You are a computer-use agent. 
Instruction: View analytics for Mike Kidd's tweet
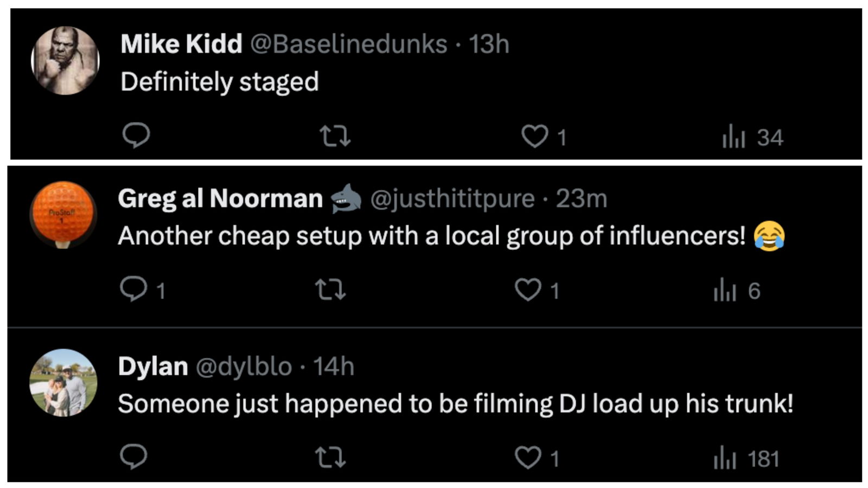(x=734, y=137)
